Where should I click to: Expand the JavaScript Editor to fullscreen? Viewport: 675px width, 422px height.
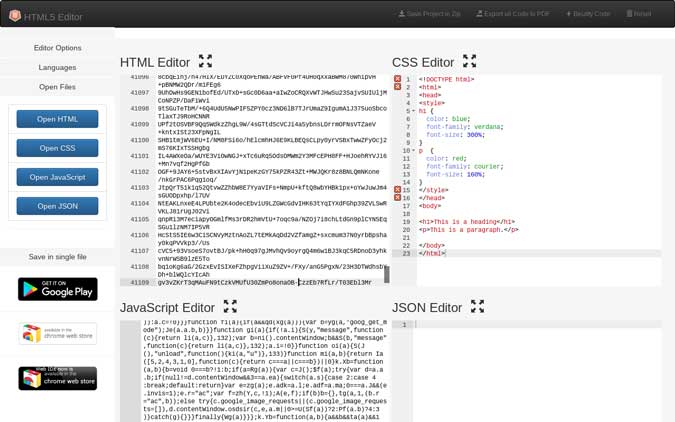coord(230,306)
